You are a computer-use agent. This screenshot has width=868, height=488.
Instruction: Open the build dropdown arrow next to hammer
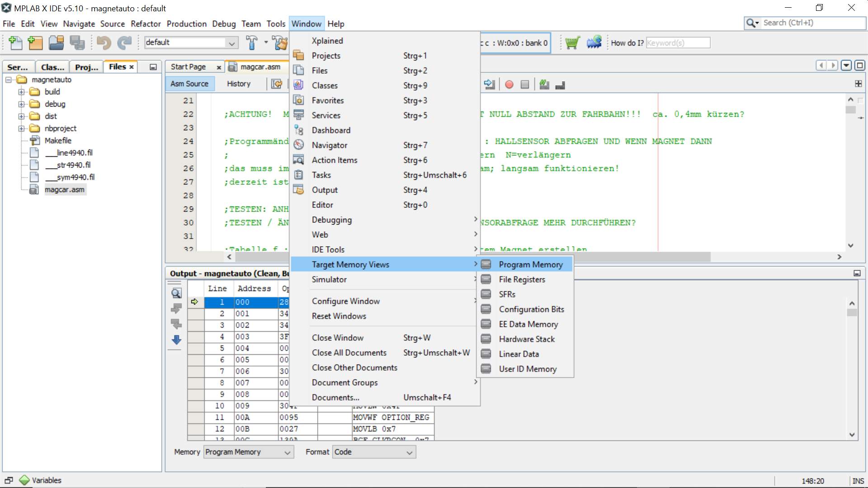point(266,42)
